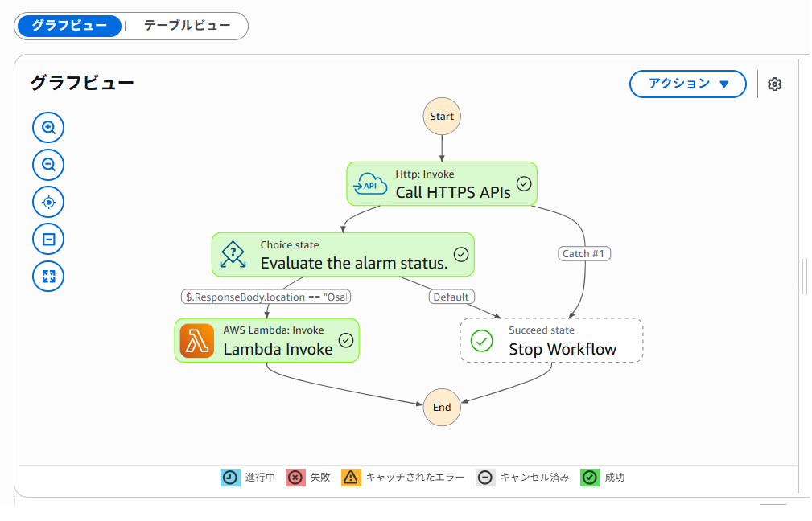Center the graph with the target icon
This screenshot has height=521, width=812.
pos(48,202)
